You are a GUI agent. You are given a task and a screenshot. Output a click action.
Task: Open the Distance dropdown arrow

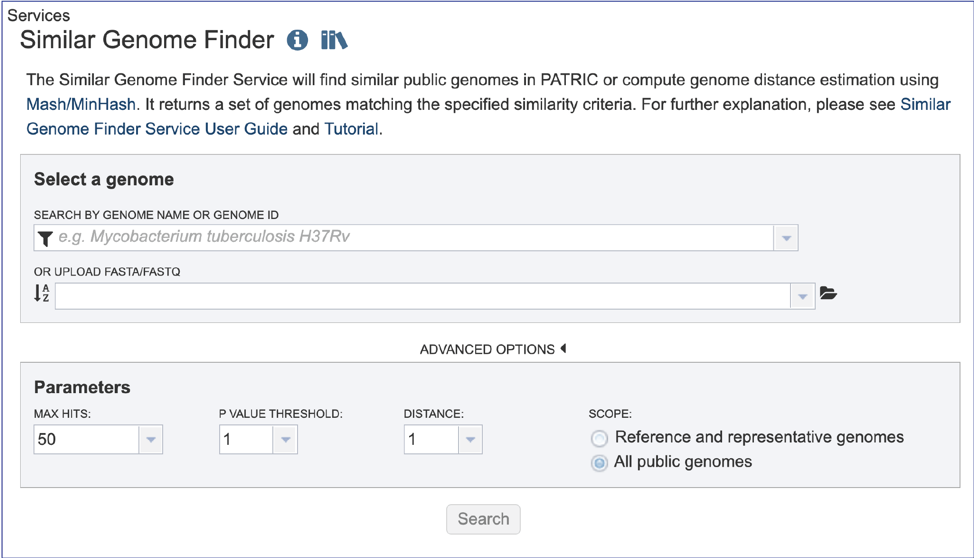[x=470, y=440]
